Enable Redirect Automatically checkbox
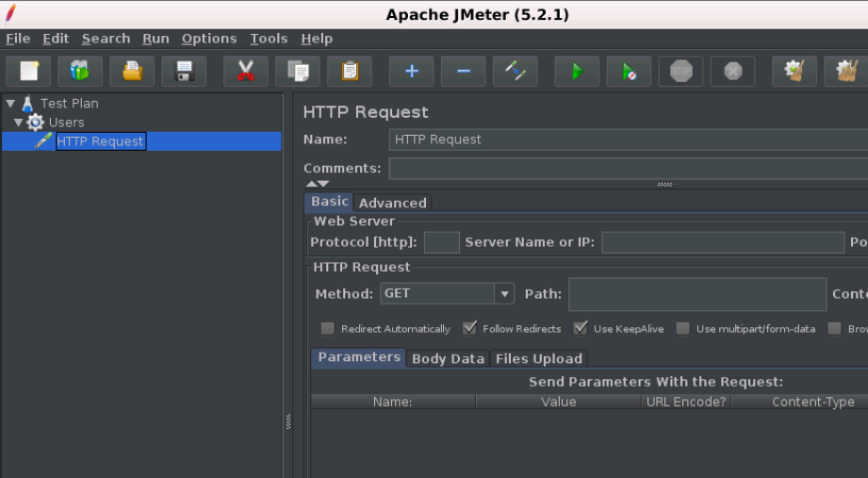 tap(328, 328)
